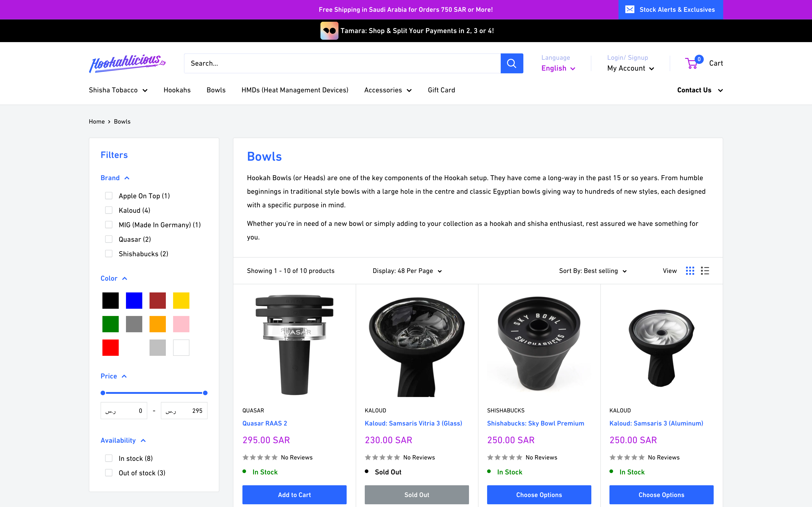Open Kaloud: Samsaris Vitria 3 product link
Viewport: 812px width, 507px height.
tap(413, 423)
